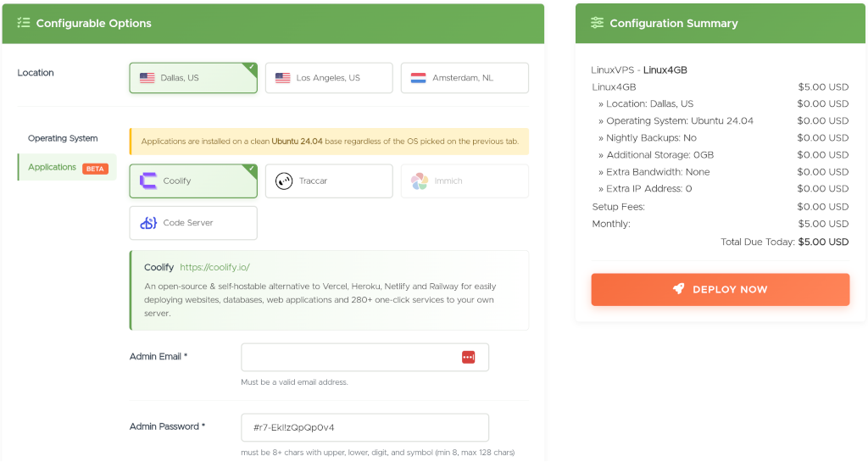Click the 'Additional Storage: 0GB' summary row
The image size is (868, 462).
(x=721, y=155)
